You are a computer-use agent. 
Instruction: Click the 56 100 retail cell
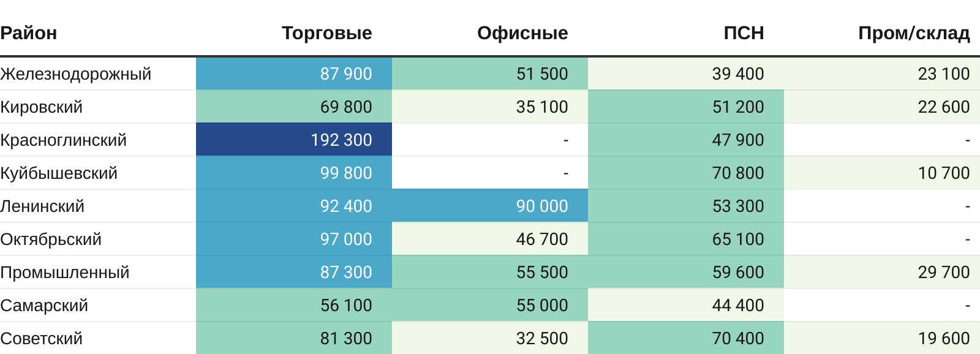(294, 305)
